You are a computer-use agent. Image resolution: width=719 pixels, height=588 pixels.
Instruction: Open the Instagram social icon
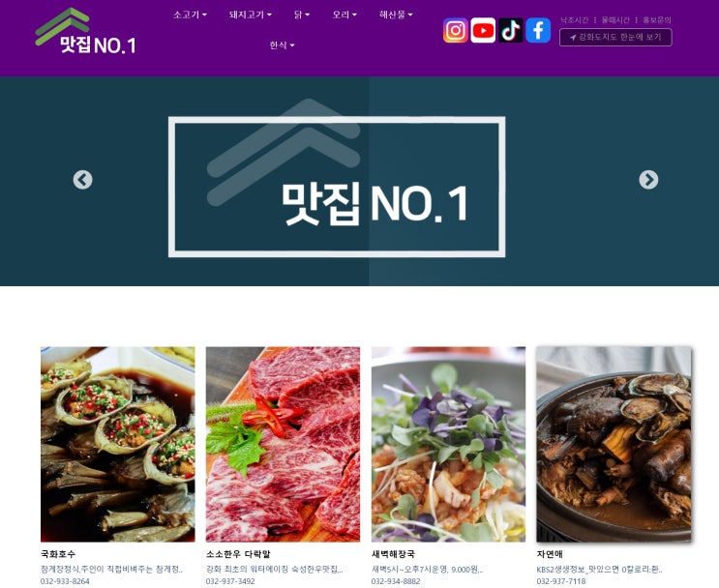click(456, 30)
